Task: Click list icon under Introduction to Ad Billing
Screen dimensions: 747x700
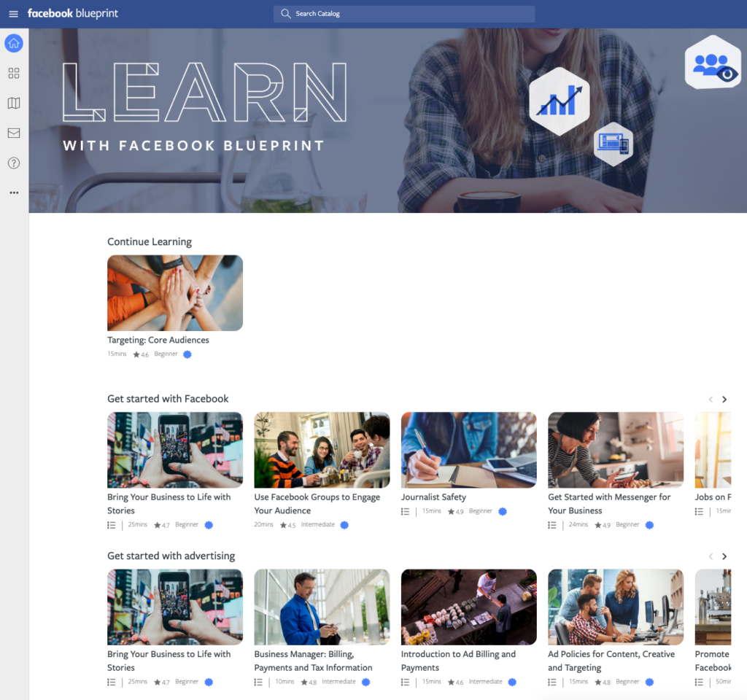Action: click(x=405, y=682)
